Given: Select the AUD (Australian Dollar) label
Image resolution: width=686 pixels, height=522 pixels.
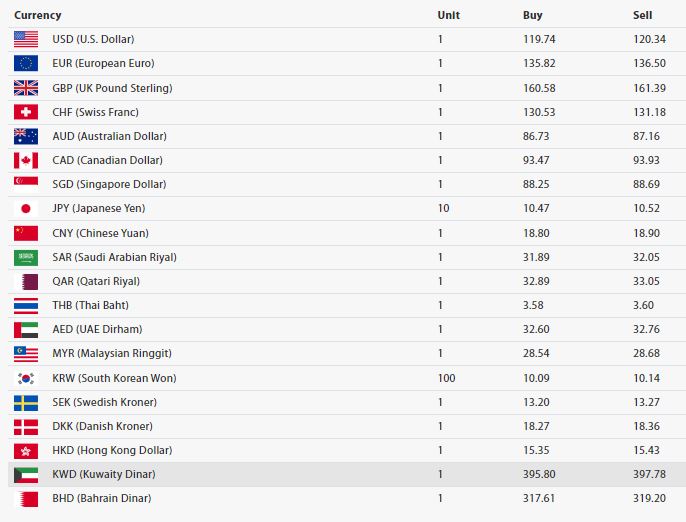Looking at the screenshot, I should point(109,136).
